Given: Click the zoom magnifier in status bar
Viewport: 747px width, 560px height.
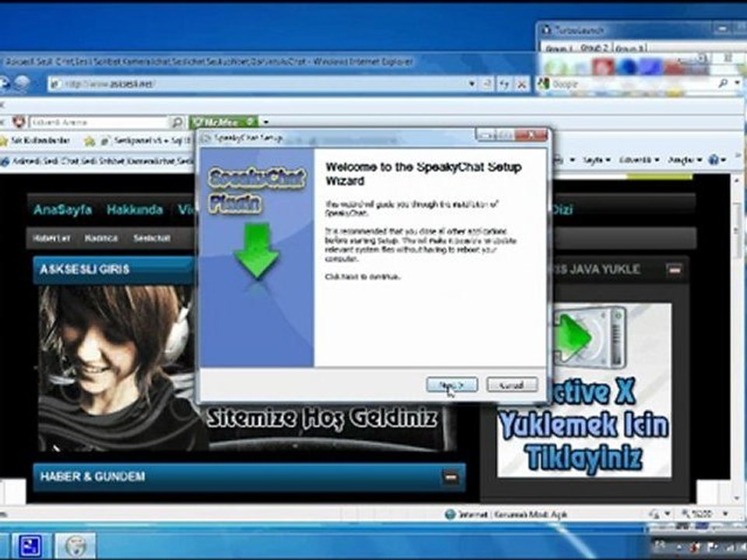Looking at the screenshot, I should pos(686,514).
